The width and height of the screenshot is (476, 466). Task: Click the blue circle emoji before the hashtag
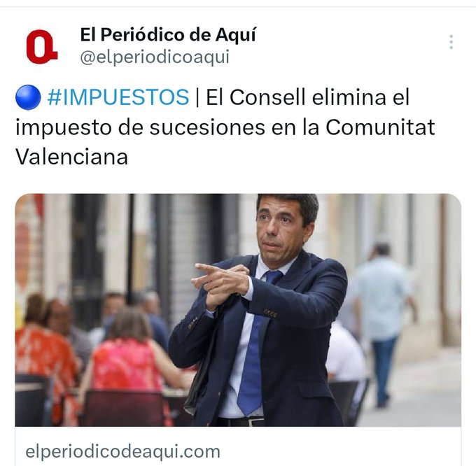28,97
